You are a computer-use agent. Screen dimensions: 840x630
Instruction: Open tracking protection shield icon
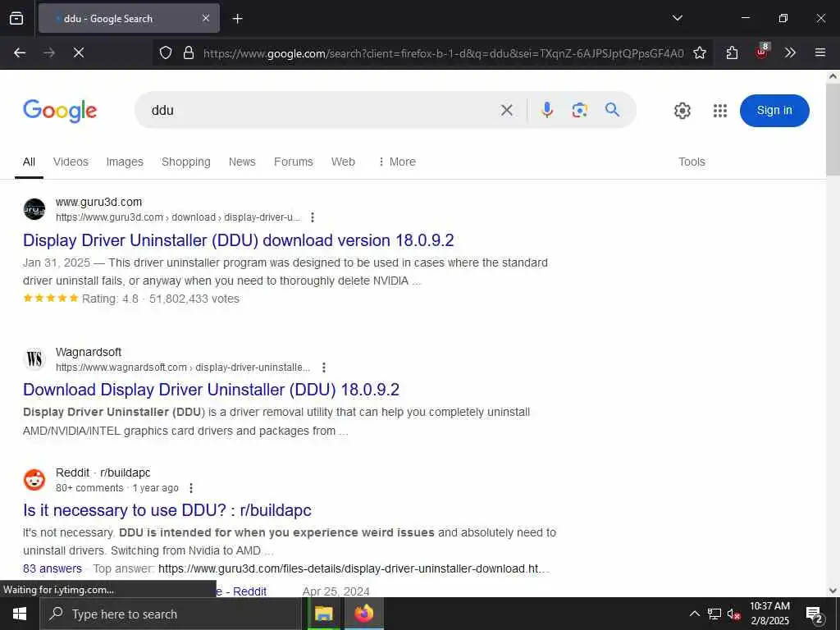pos(166,53)
